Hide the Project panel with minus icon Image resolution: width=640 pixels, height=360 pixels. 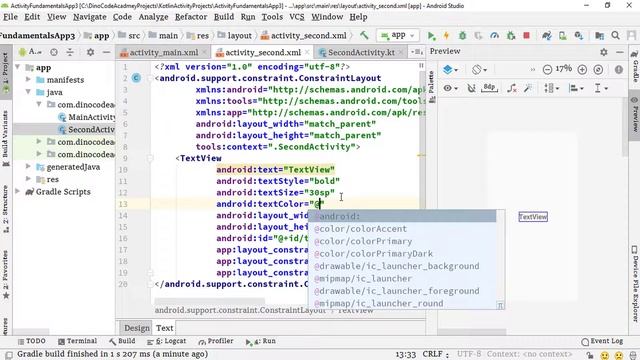pos(106,52)
